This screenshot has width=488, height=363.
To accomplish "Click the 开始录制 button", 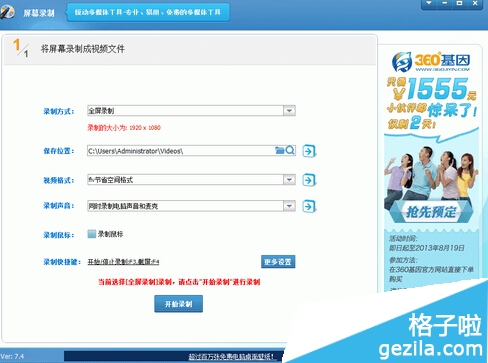I will click(x=178, y=304).
